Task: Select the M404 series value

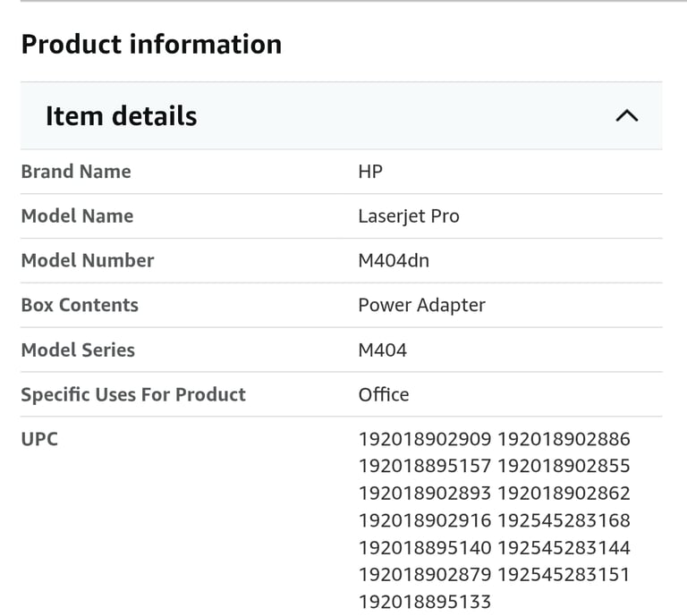Action: pos(383,350)
